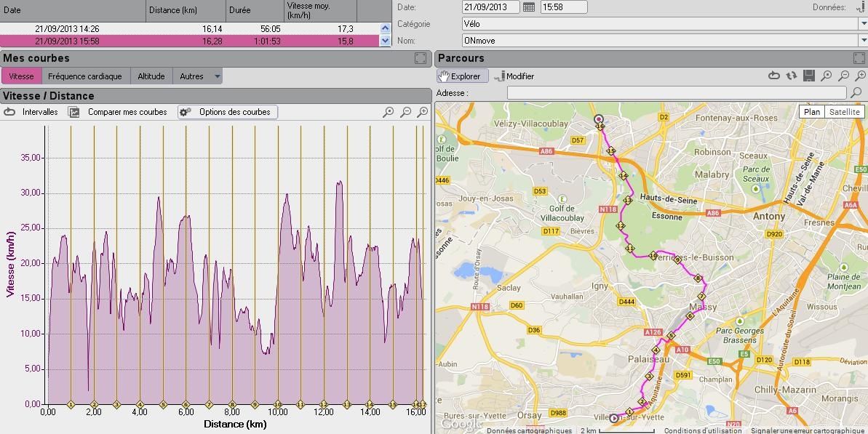The height and width of the screenshot is (434, 868).
Task: Search the address with magnifier icon
Action: [856, 93]
